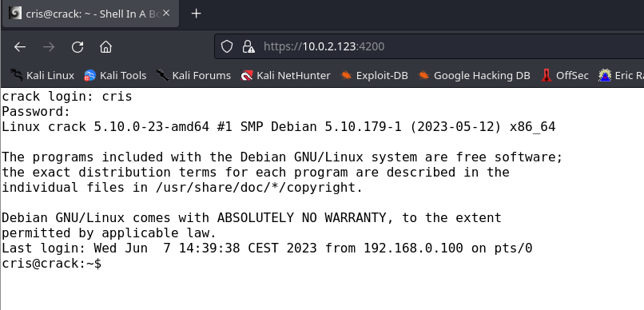Image resolution: width=644 pixels, height=310 pixels.
Task: Open the Google Hacking DB bookmark
Action: pos(474,76)
